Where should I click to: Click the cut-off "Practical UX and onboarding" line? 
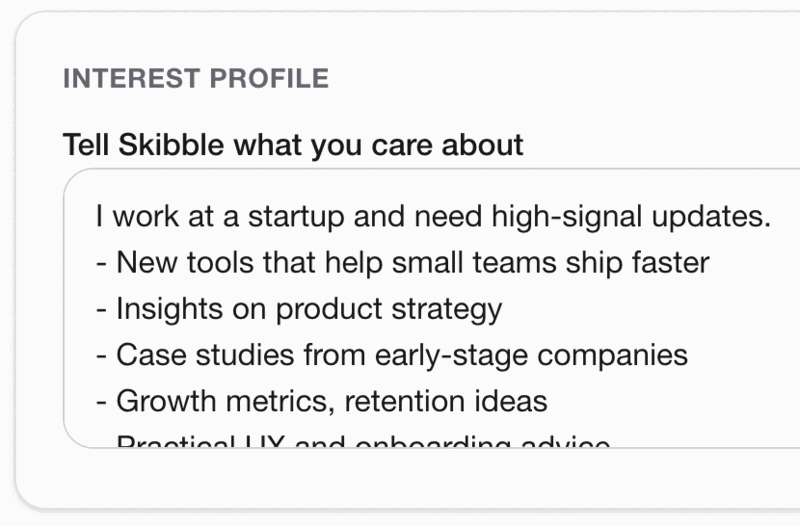coord(362,441)
